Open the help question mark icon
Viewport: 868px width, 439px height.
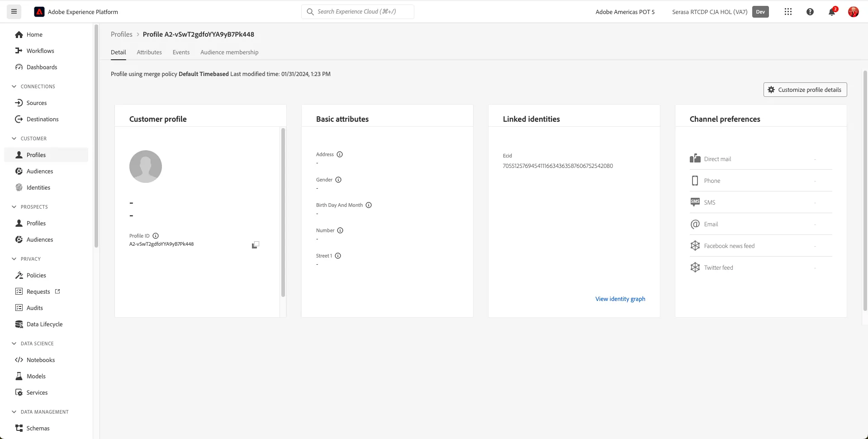pos(810,12)
